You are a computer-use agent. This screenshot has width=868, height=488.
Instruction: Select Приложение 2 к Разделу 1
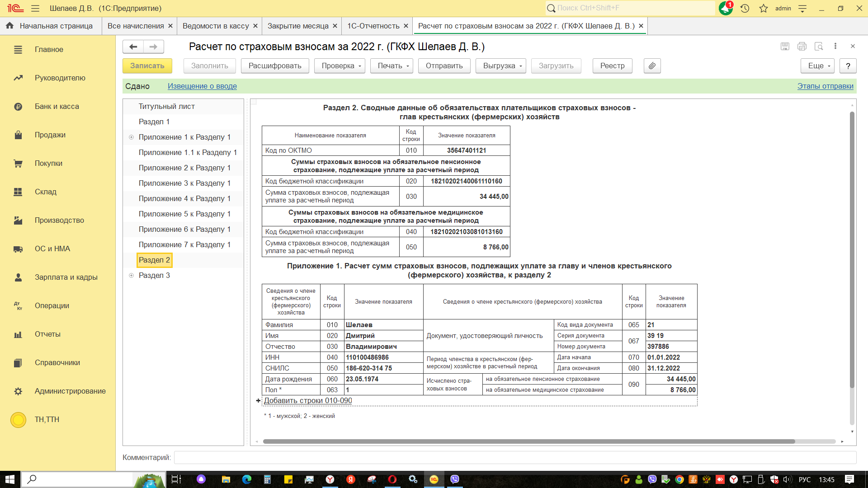184,168
